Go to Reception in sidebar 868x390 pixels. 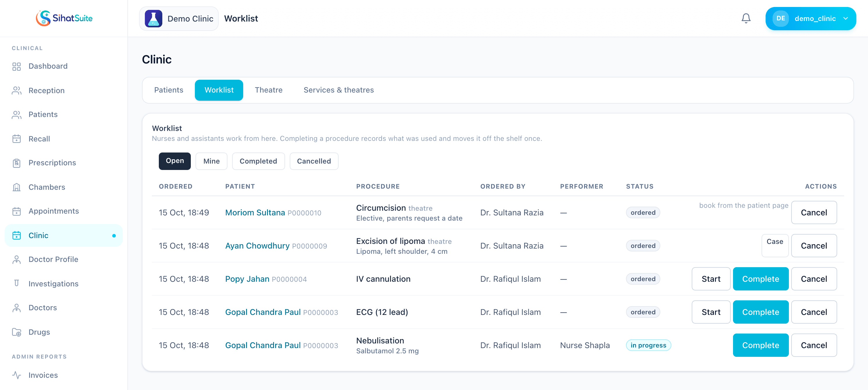pos(64,90)
